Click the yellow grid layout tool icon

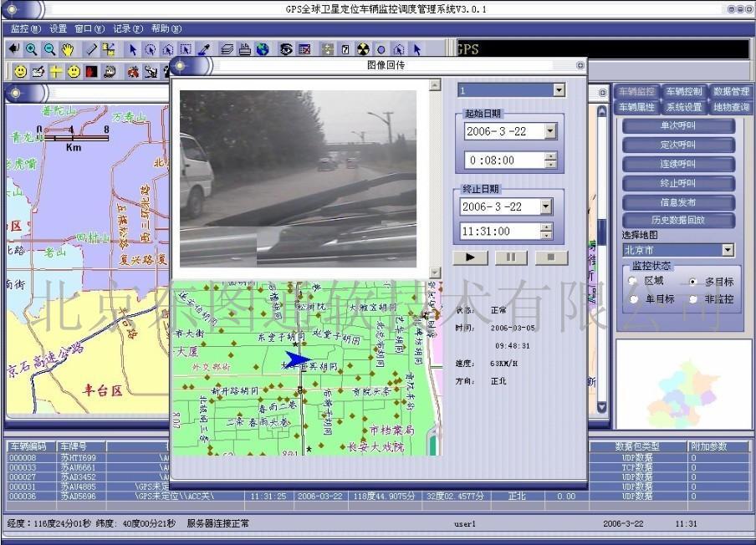pyautogui.click(x=109, y=48)
